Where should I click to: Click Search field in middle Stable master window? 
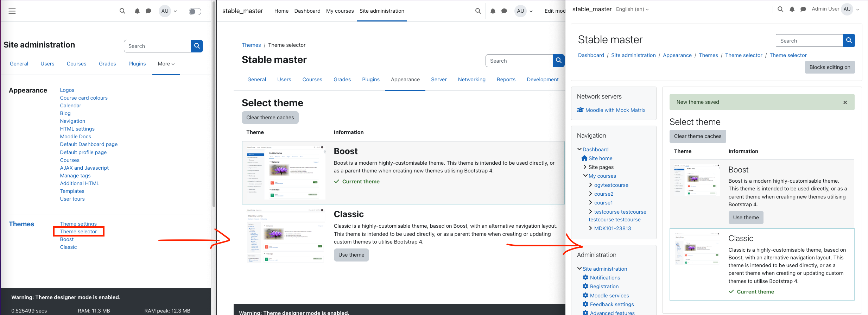click(x=519, y=61)
